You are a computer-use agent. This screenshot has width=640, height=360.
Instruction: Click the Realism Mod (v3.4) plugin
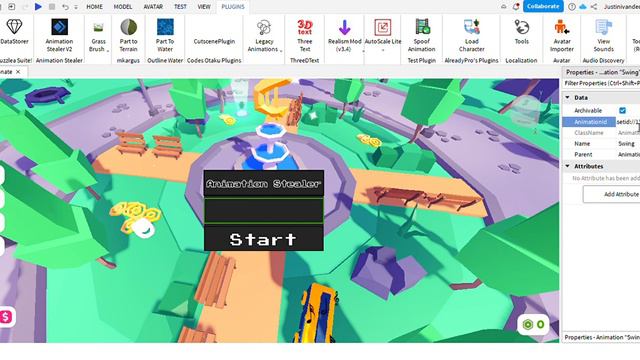tap(344, 35)
